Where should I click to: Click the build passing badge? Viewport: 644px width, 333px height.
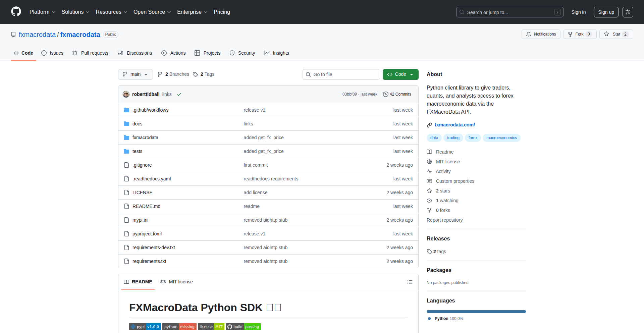click(x=243, y=327)
